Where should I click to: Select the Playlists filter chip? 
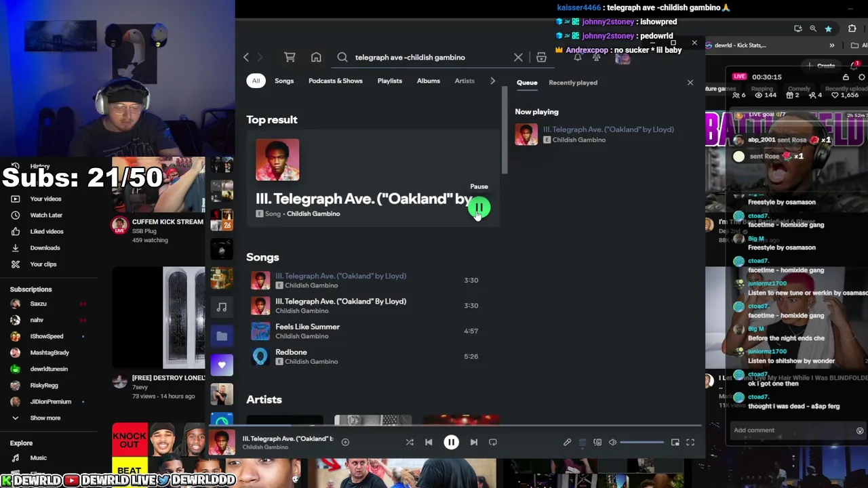point(390,81)
